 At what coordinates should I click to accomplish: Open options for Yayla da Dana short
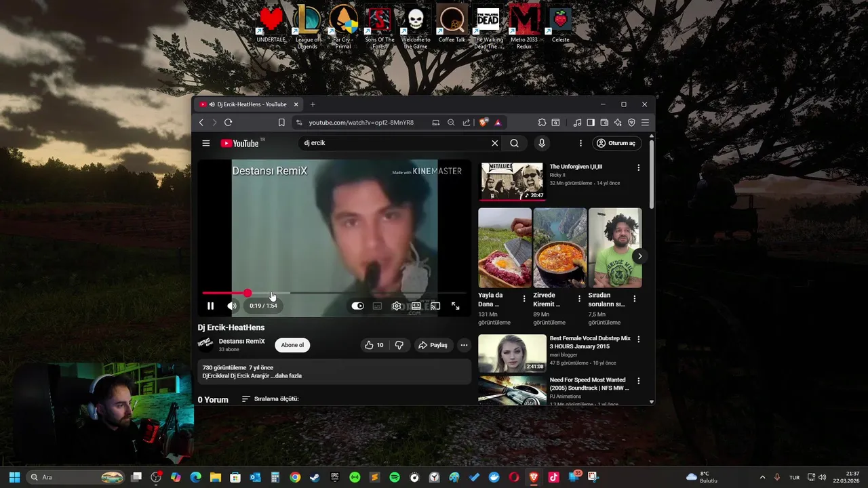click(524, 299)
